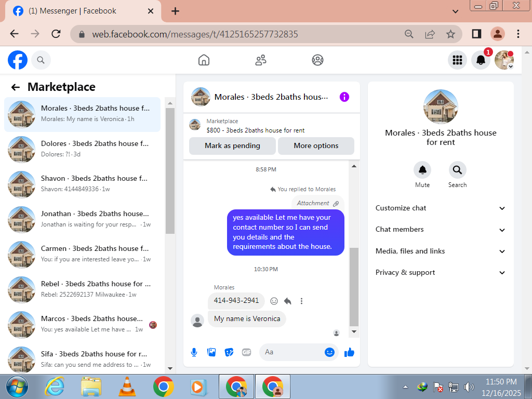Open Windows Explorer folder on taskbar
This screenshot has width=532, height=399.
[x=91, y=387]
